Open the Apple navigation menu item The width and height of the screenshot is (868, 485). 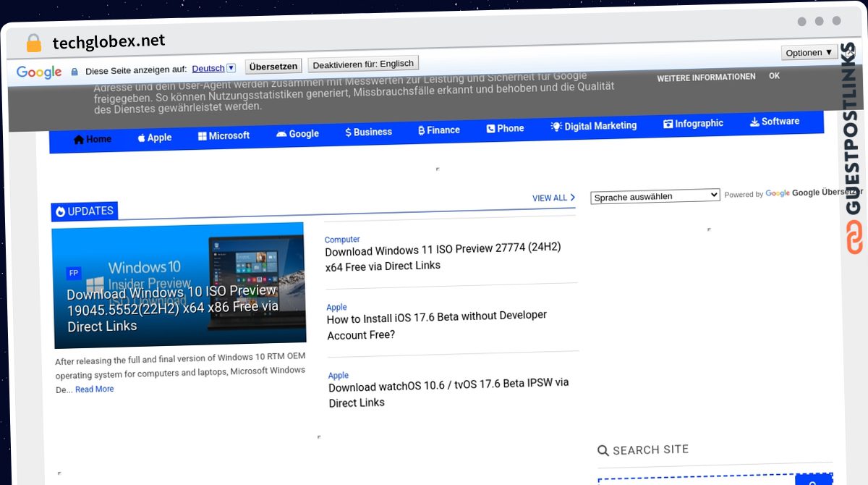click(155, 138)
